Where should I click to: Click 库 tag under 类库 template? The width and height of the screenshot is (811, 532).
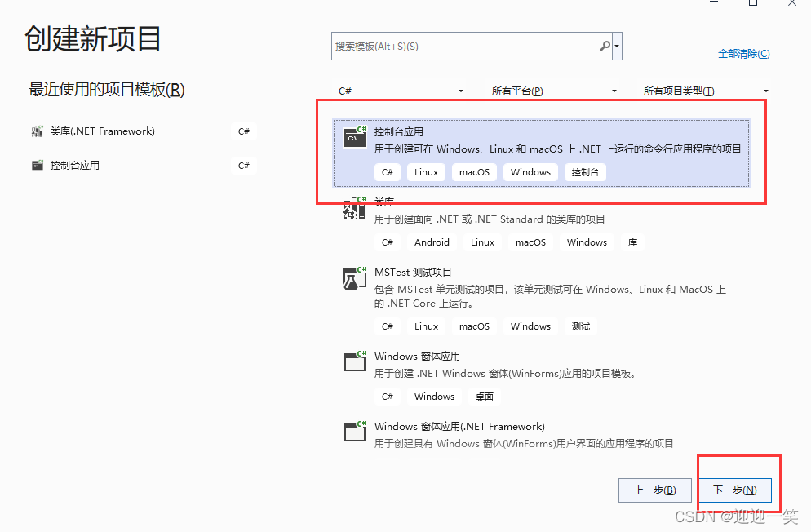(632, 242)
